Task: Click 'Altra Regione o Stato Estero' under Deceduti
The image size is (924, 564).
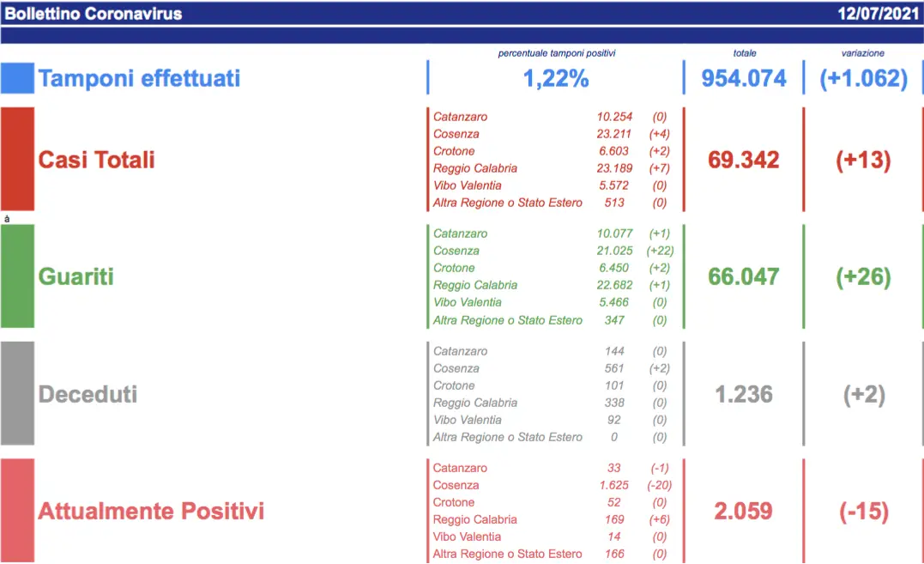Action: (507, 437)
